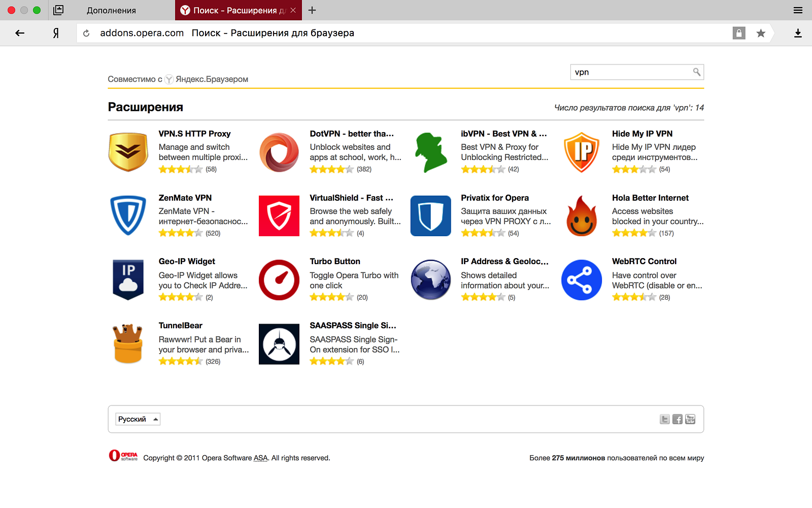Click the TunnelBear star rating
The image size is (812, 508).
pyautogui.click(x=180, y=361)
